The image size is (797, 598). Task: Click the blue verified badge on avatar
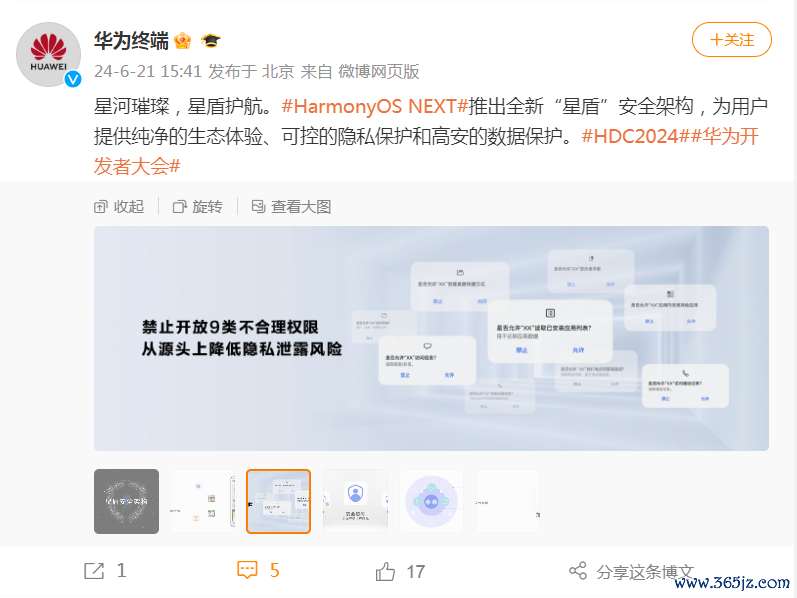click(x=73, y=79)
